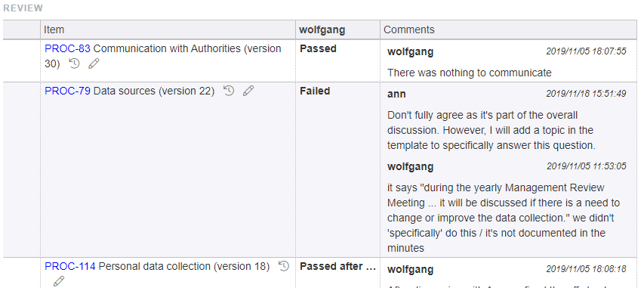Edit PROC-83 with the pencil icon
This screenshot has height=288, width=644.
point(94,63)
